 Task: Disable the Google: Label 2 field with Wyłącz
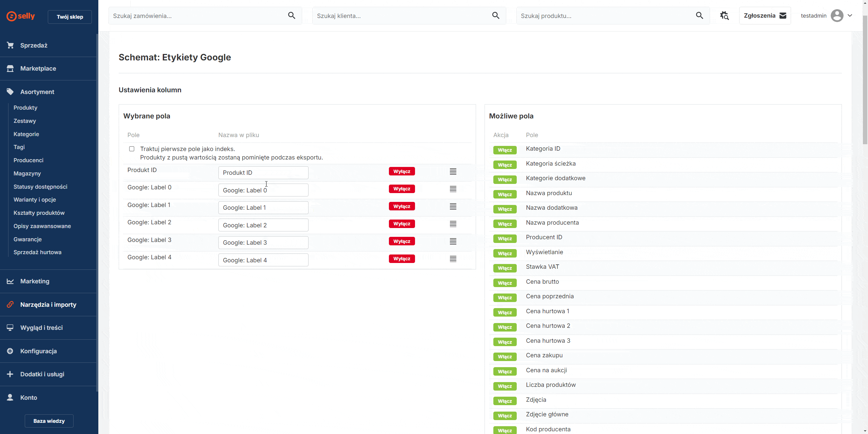(402, 224)
